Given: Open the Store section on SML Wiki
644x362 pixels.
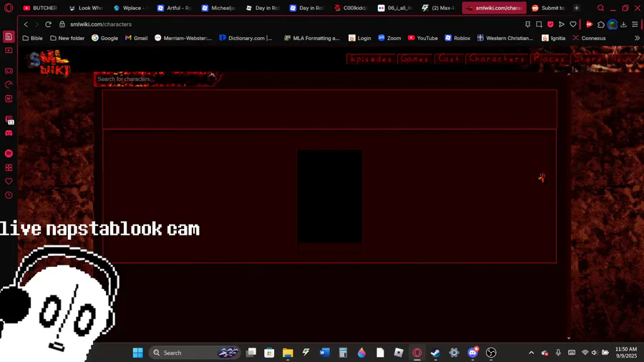Looking at the screenshot, I should (x=588, y=59).
